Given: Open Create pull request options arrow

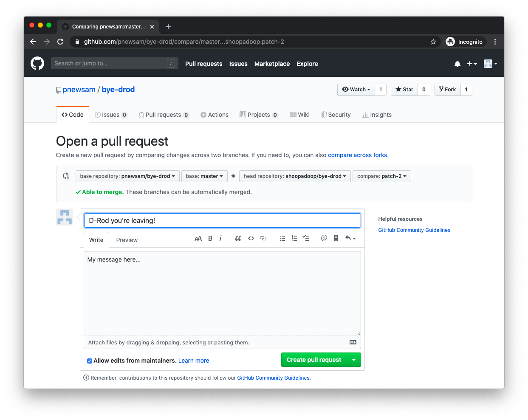Looking at the screenshot, I should click(x=354, y=360).
